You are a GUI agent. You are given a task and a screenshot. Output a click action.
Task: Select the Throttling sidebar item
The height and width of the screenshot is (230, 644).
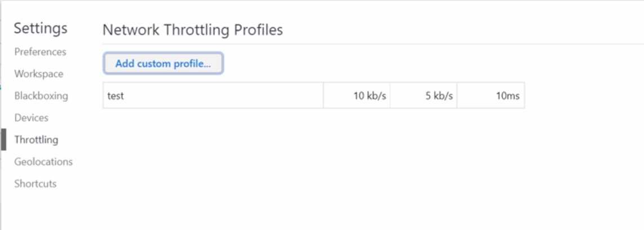click(36, 140)
